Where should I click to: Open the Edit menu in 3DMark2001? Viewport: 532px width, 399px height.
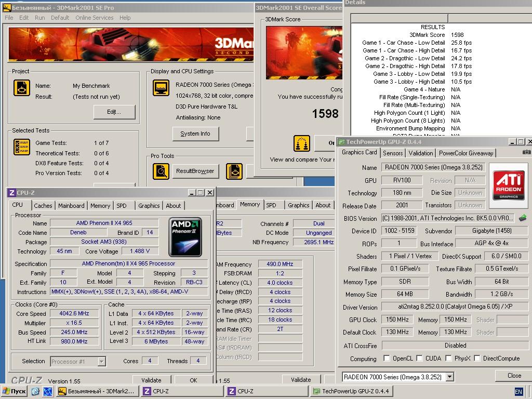pos(24,18)
